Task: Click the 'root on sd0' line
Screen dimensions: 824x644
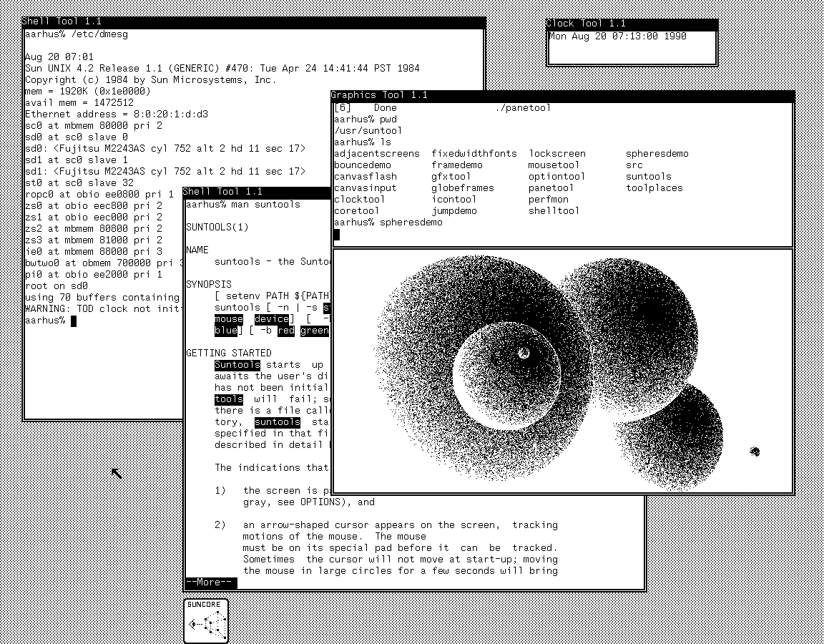Action: pyautogui.click(x=57, y=286)
